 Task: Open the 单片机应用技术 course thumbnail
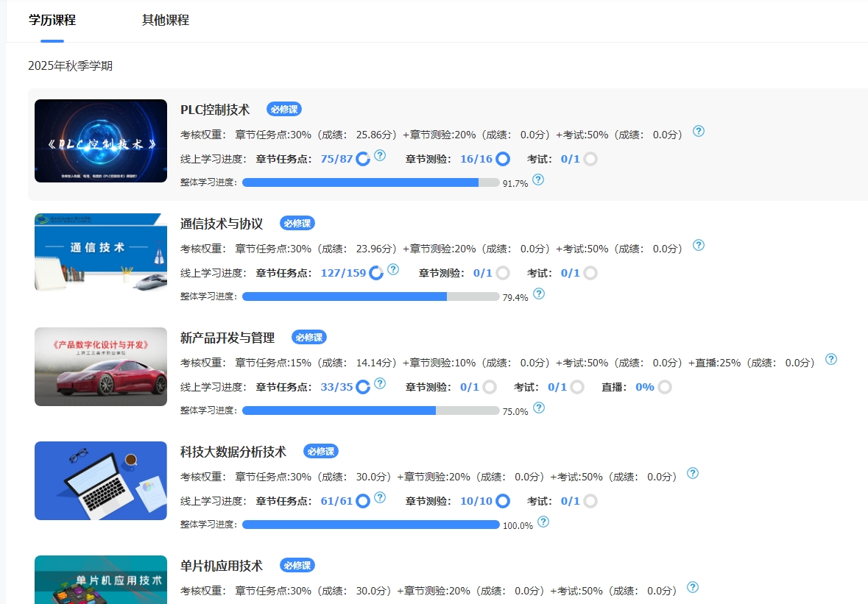tap(101, 580)
